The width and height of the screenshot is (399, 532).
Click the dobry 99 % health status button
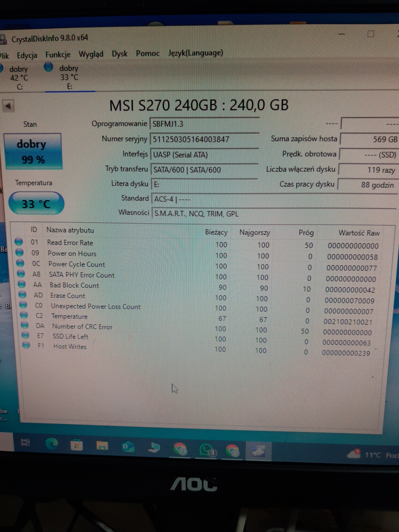(x=33, y=151)
